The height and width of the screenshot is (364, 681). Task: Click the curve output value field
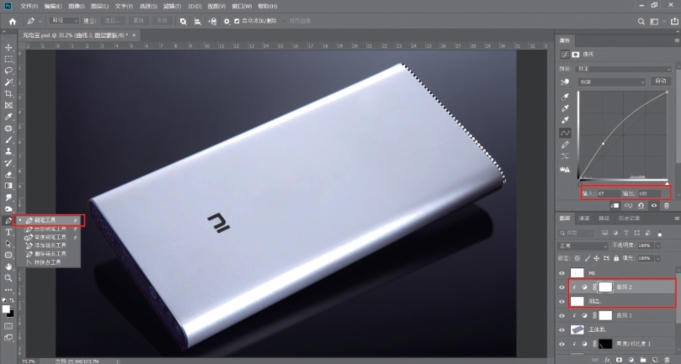click(649, 193)
